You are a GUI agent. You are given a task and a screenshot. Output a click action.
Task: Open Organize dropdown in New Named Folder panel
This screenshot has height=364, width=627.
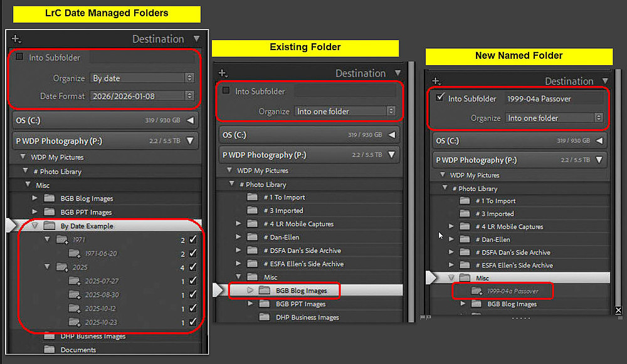[x=554, y=118]
